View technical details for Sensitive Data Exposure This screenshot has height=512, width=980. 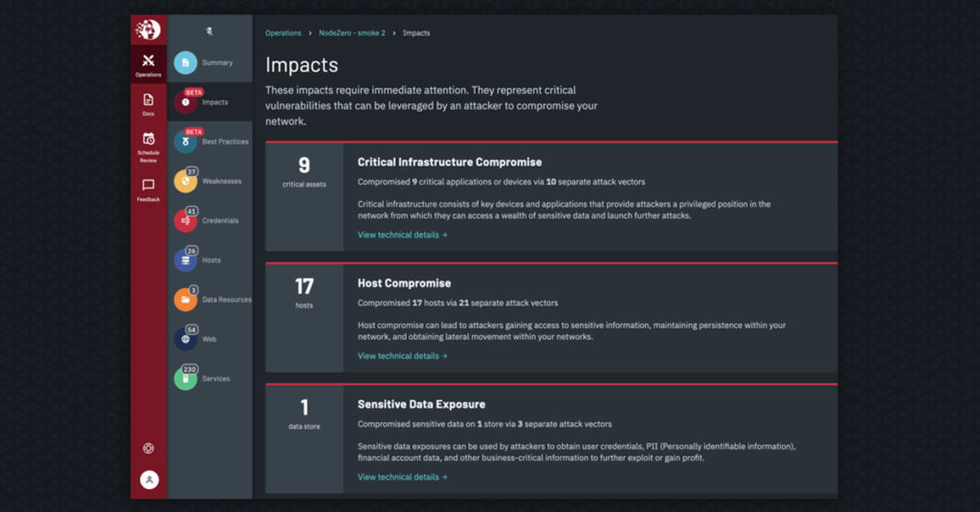pyautogui.click(x=403, y=477)
